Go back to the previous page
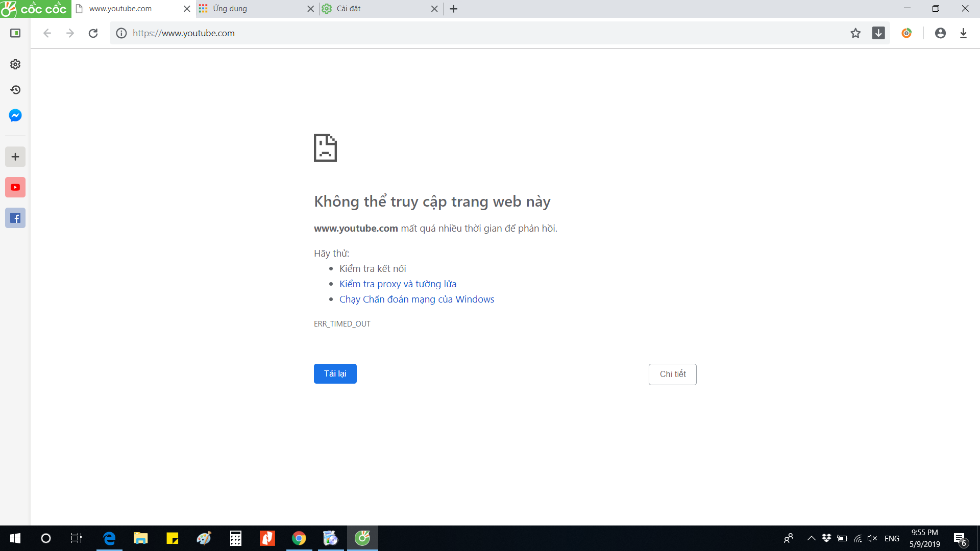The width and height of the screenshot is (980, 551). pyautogui.click(x=47, y=33)
